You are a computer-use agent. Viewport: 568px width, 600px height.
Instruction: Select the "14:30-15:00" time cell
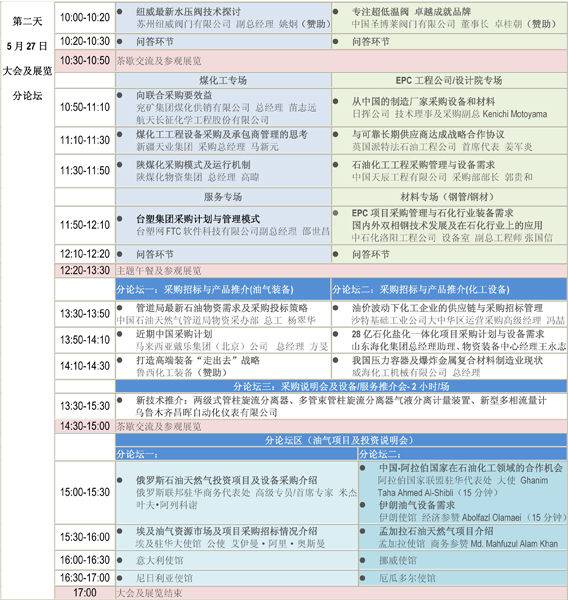coord(85,426)
